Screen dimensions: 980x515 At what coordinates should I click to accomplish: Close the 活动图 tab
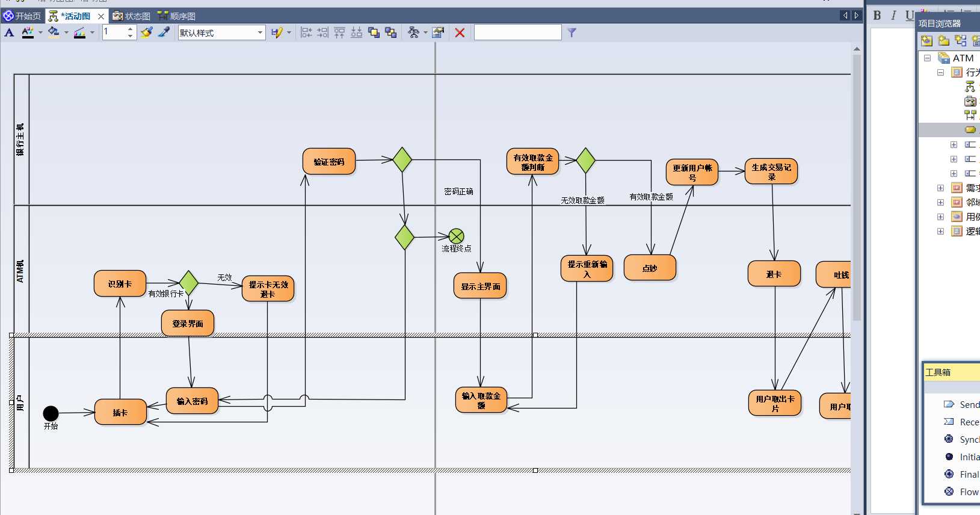(101, 16)
